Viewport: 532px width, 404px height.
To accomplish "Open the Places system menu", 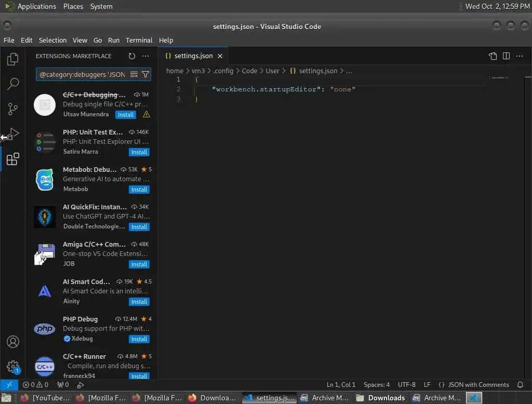I will [73, 6].
